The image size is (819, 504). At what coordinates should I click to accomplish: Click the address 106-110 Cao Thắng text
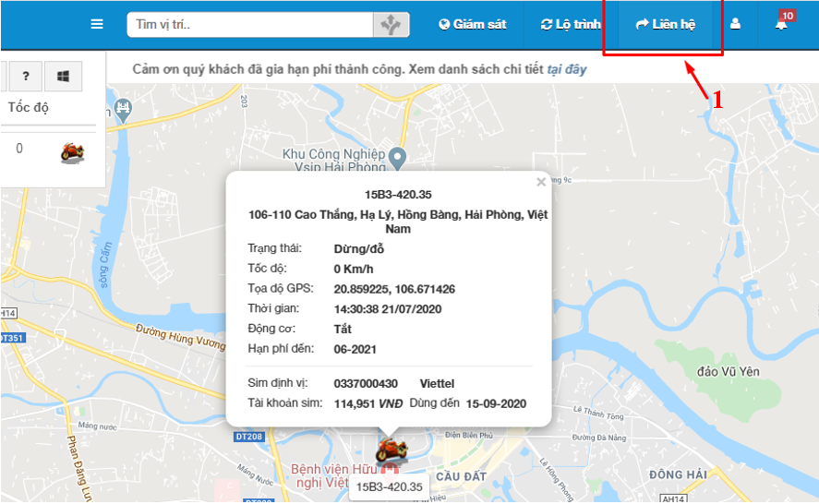click(x=398, y=222)
